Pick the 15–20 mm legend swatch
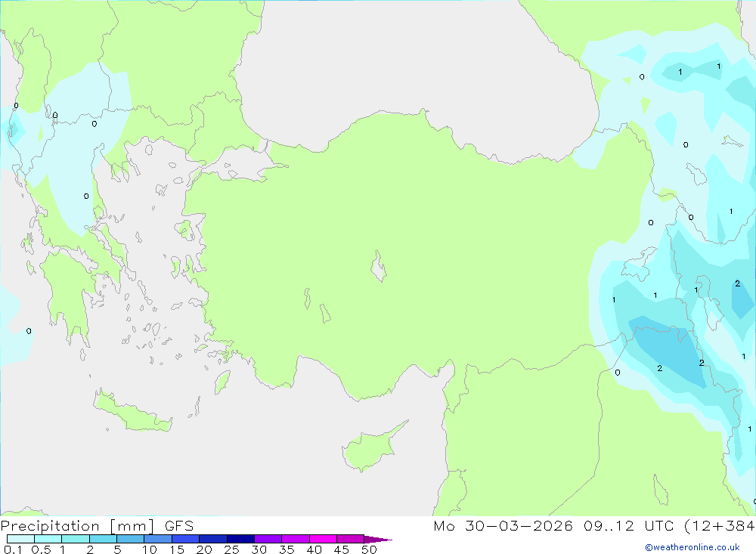The height and width of the screenshot is (554, 756). 185,539
